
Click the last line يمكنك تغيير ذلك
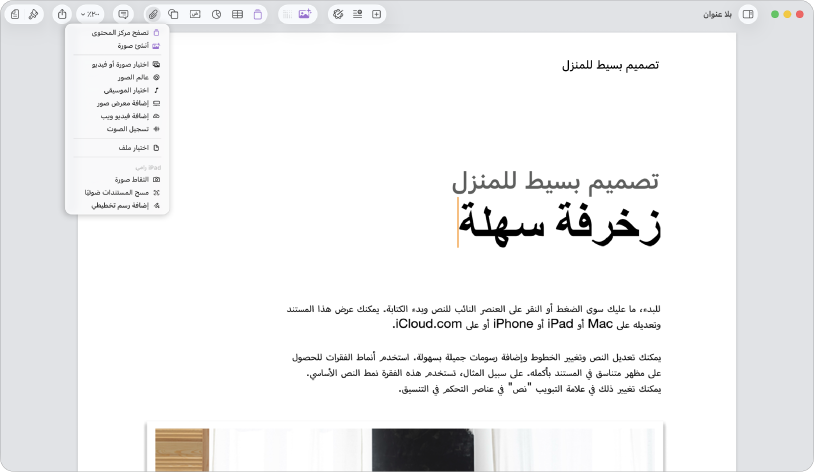coord(530,389)
